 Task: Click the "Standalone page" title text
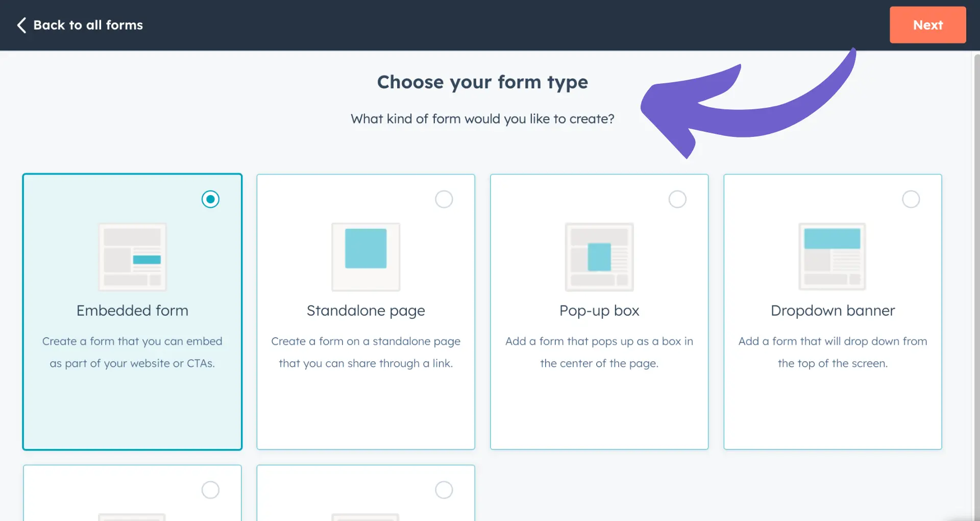point(366,311)
